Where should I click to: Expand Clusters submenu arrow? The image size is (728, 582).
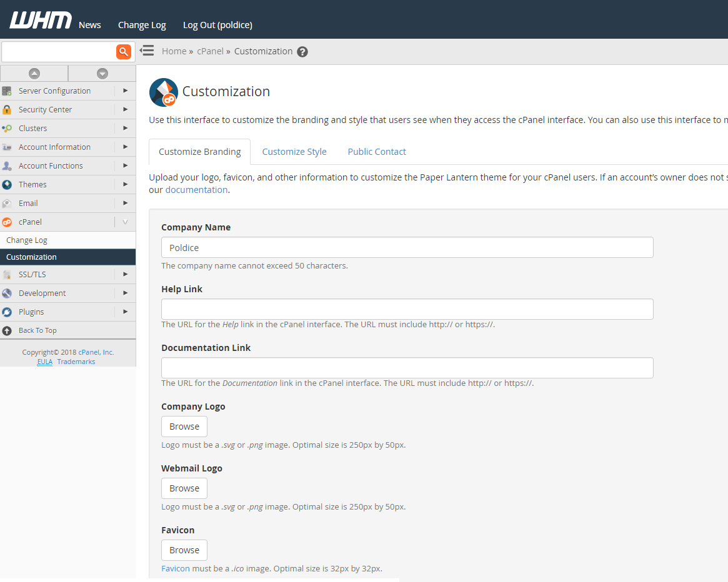coord(126,127)
